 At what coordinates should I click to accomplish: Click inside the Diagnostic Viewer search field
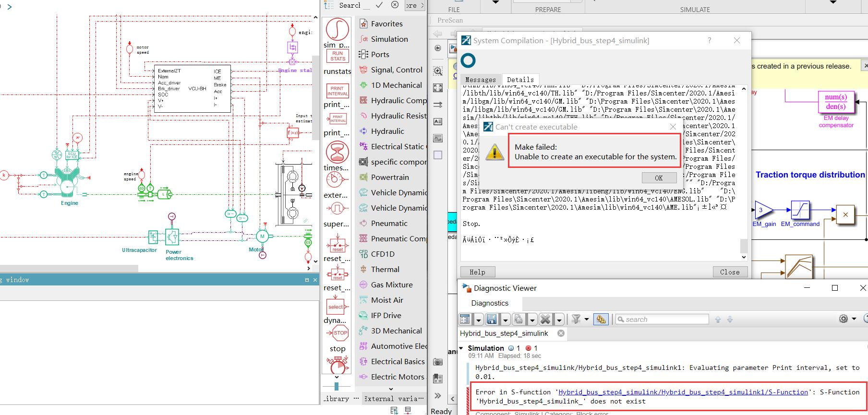(x=662, y=320)
